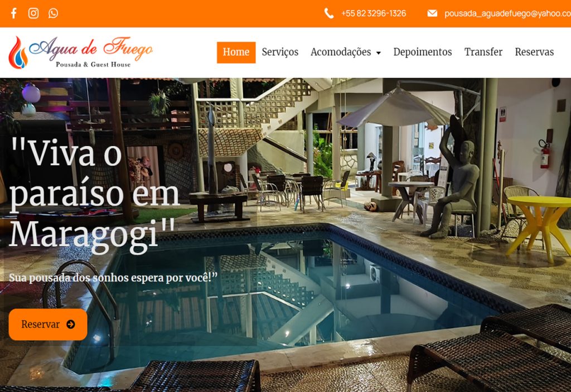This screenshot has height=392, width=571.
Task: Open the Facebook page icon
Action: click(x=14, y=13)
